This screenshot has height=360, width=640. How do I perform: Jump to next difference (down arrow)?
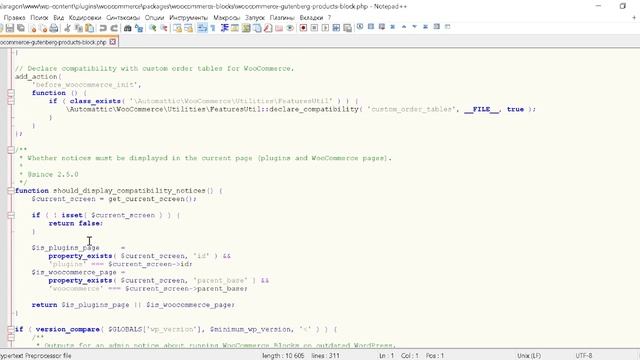[x=415, y=27]
